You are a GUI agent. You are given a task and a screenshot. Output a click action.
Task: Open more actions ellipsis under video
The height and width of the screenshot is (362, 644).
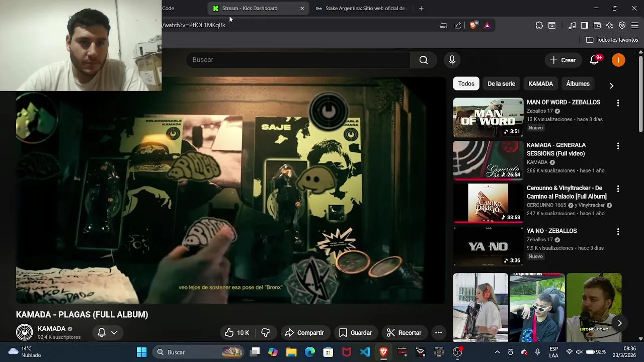439,332
